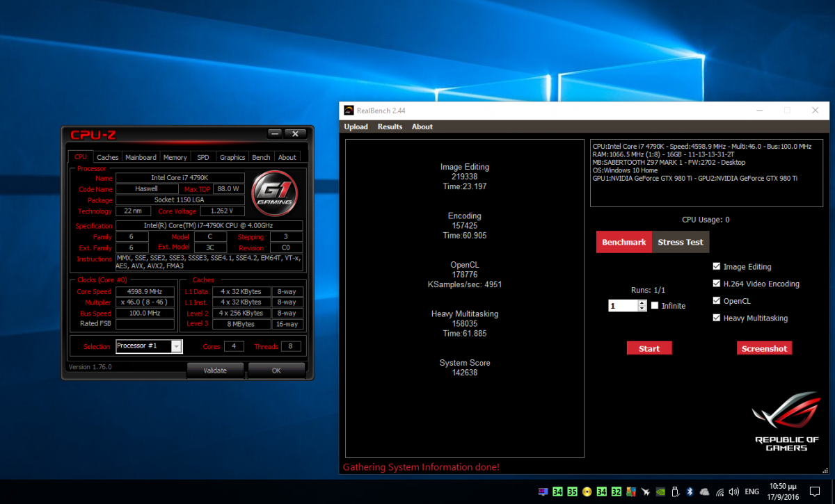The width and height of the screenshot is (835, 504).
Task: Expand the Processor #1 selection dropdown
Action: click(x=177, y=346)
